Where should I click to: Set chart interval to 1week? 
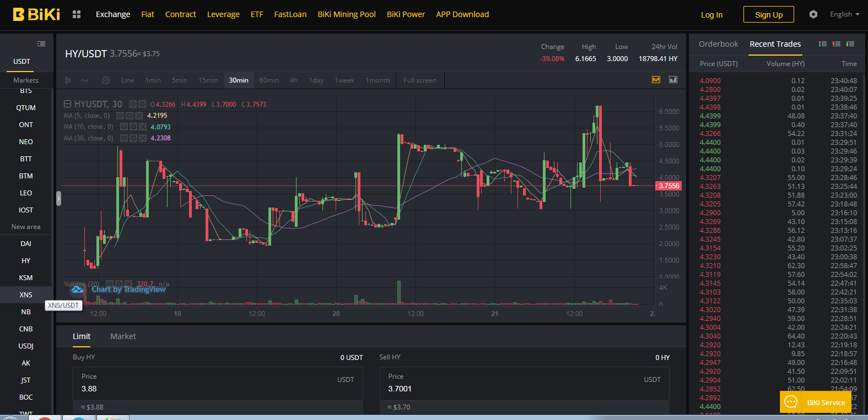345,80
